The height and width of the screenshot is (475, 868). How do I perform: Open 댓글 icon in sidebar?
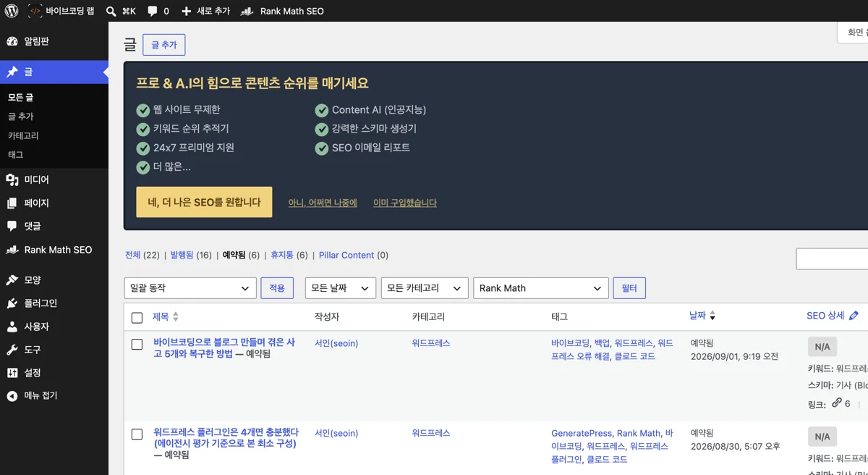[x=12, y=226]
